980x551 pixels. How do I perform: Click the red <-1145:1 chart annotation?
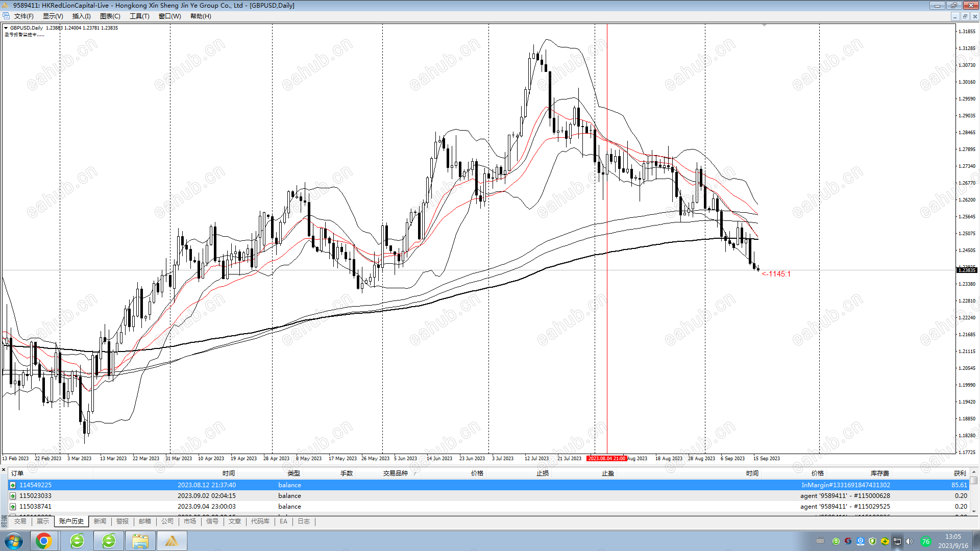pyautogui.click(x=776, y=274)
